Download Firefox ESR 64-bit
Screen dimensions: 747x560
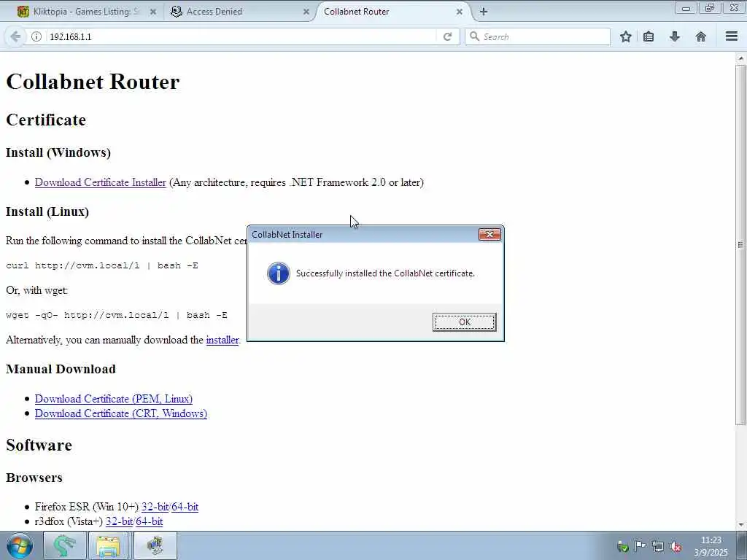pyautogui.click(x=185, y=507)
